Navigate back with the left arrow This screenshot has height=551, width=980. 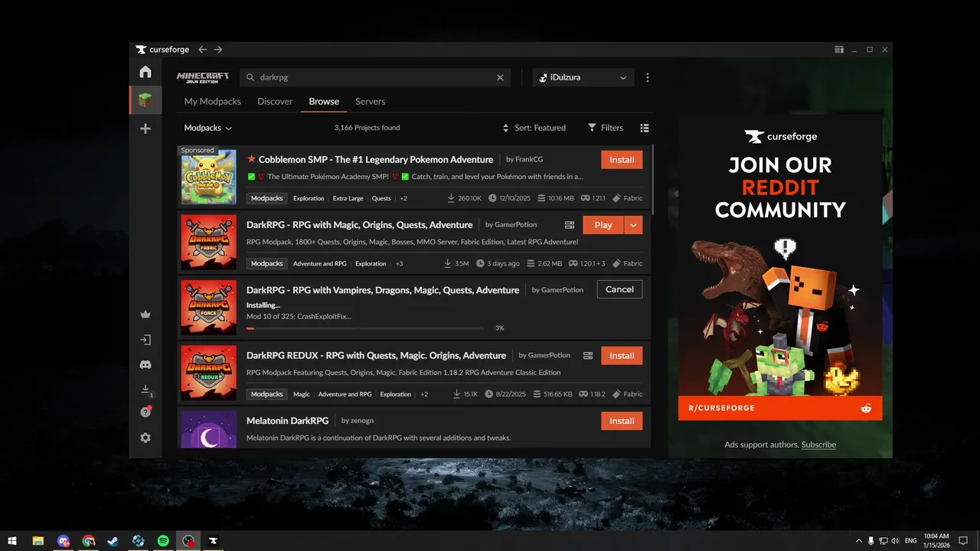pyautogui.click(x=203, y=50)
